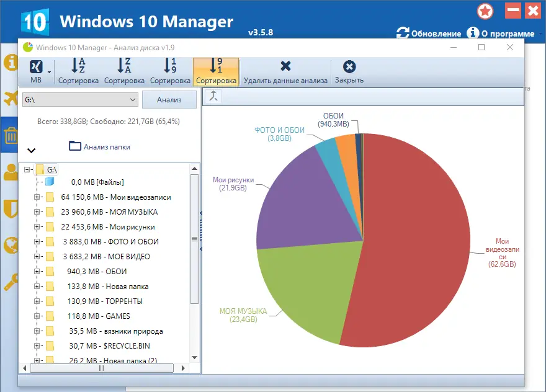The width and height of the screenshot is (546, 392).
Task: Click the Windows 10 Manager logo
Action: pos(35,22)
